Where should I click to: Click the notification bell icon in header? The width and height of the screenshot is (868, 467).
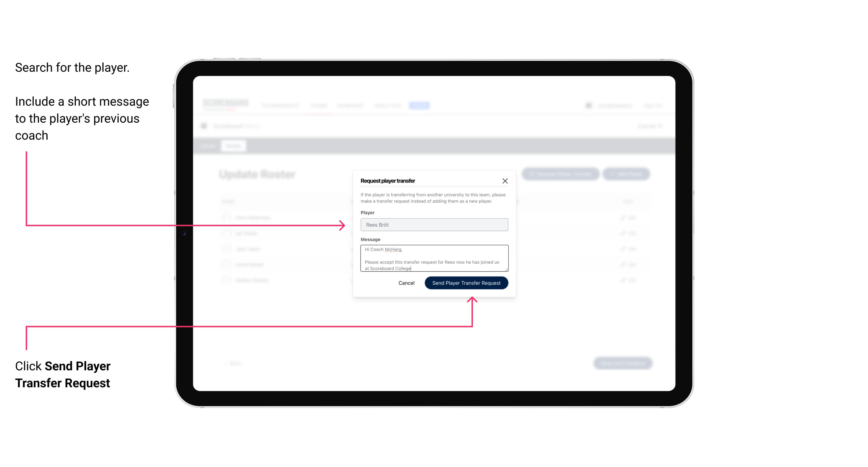588,105
